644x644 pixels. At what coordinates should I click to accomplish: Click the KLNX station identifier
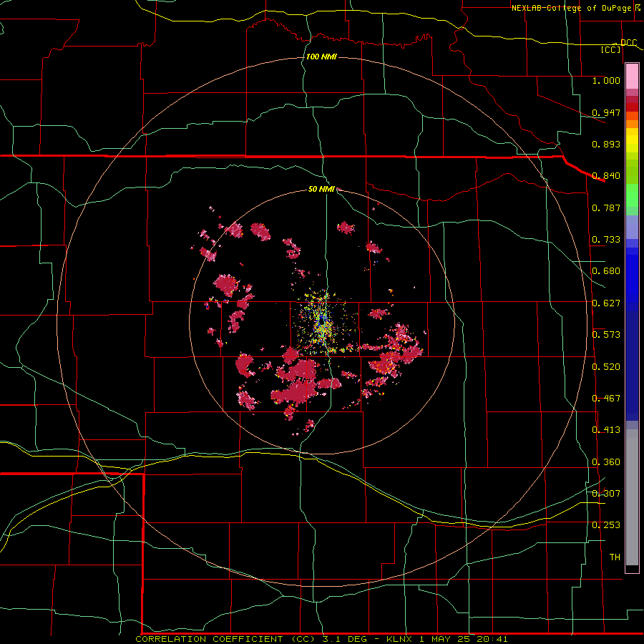(401, 639)
